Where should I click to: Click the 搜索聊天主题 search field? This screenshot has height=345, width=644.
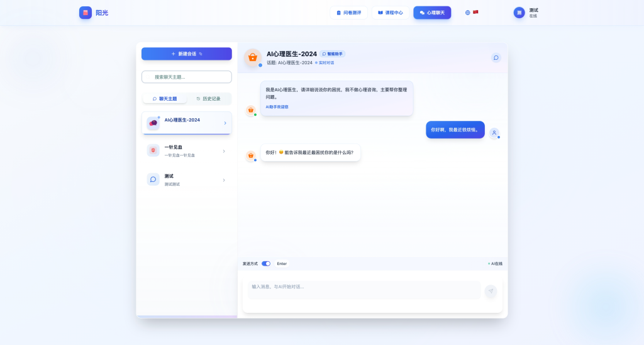187,77
